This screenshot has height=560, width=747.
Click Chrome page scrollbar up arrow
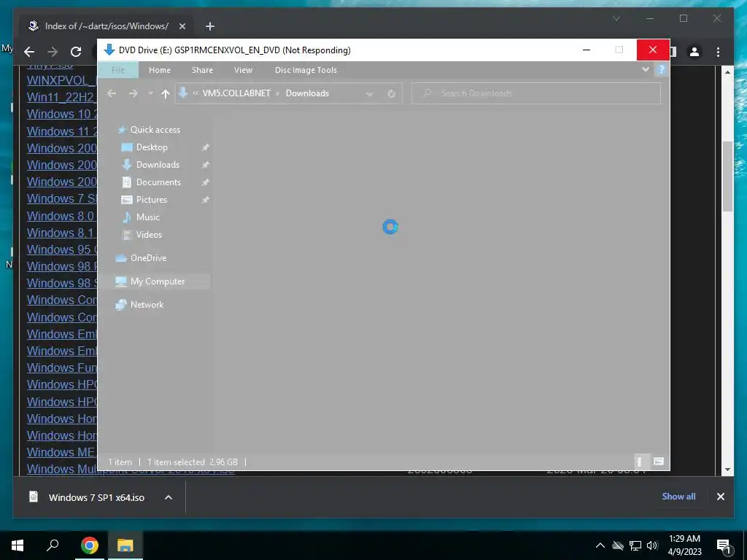click(x=727, y=72)
